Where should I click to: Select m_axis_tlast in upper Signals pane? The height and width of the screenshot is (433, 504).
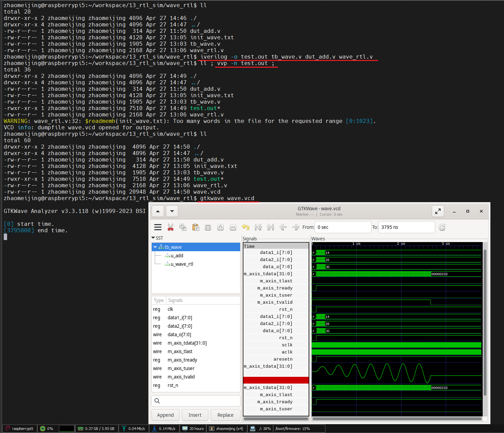click(x=276, y=281)
